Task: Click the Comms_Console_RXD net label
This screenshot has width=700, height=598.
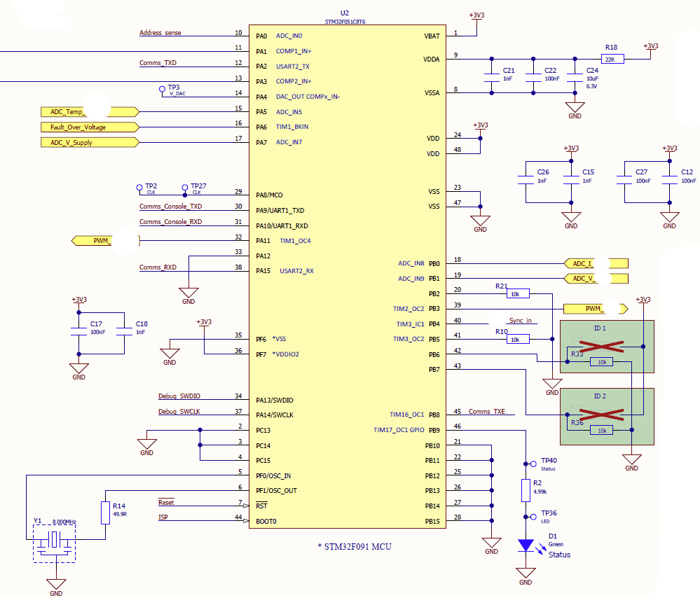Action: pyautogui.click(x=170, y=222)
